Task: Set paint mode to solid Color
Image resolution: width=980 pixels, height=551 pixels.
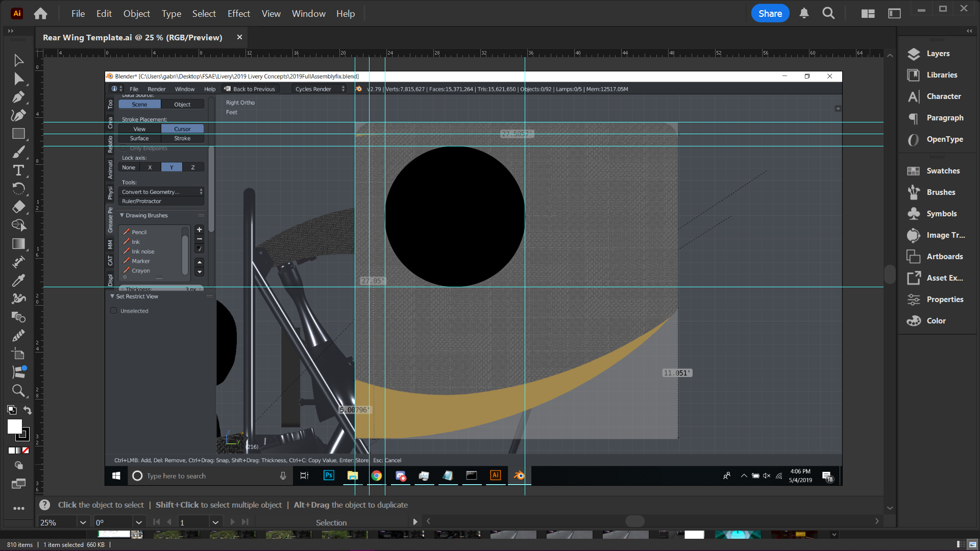Action: [x=12, y=450]
